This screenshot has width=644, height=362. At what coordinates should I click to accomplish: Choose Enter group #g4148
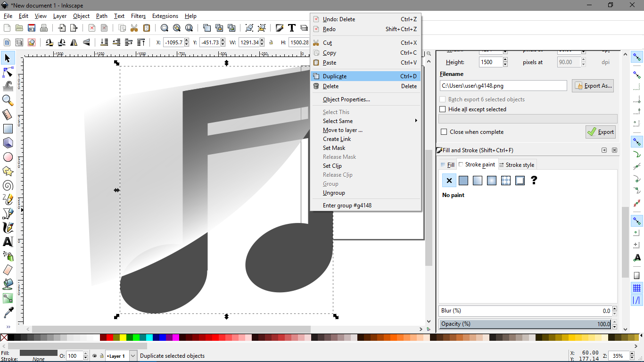[365, 206]
